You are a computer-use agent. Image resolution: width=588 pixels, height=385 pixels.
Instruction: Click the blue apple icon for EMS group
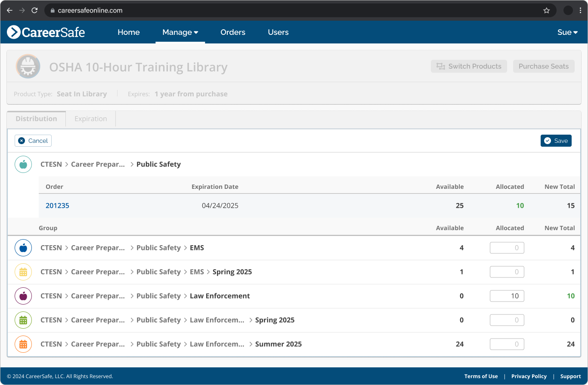click(23, 248)
